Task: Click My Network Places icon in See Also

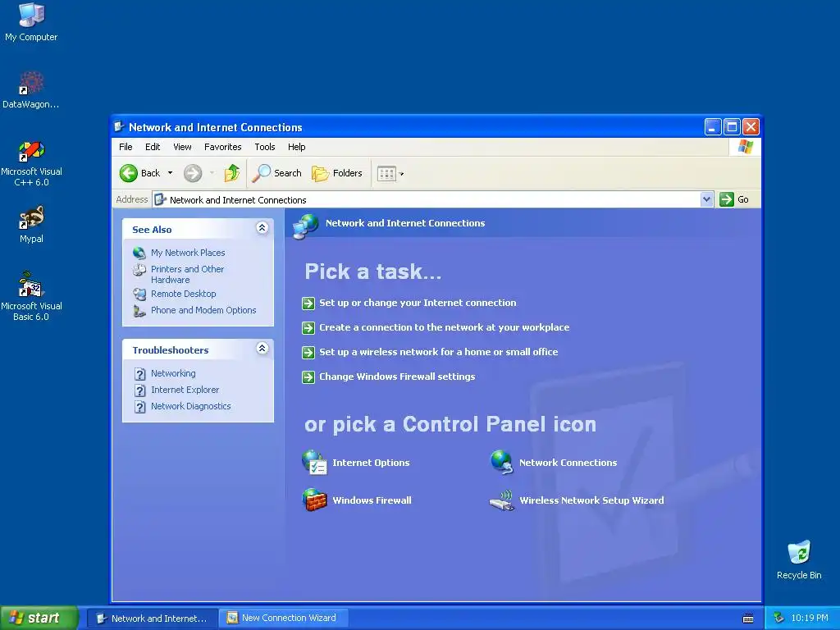Action: [139, 253]
